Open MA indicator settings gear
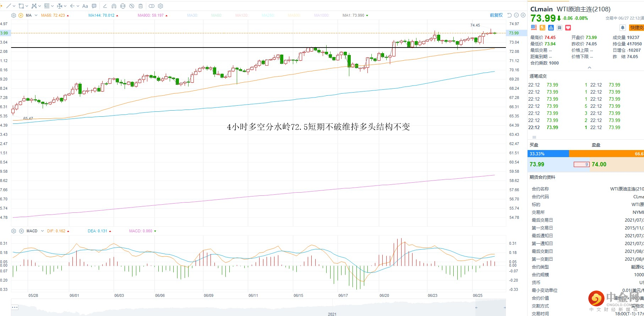 [13, 15]
